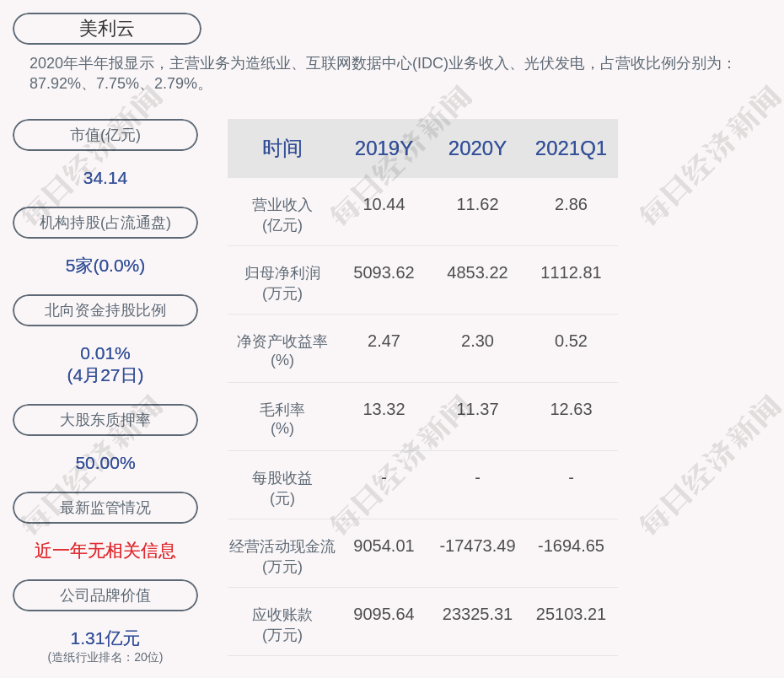The height and width of the screenshot is (678, 784).
Task: Select gross margin value 11.37
Action: point(477,410)
